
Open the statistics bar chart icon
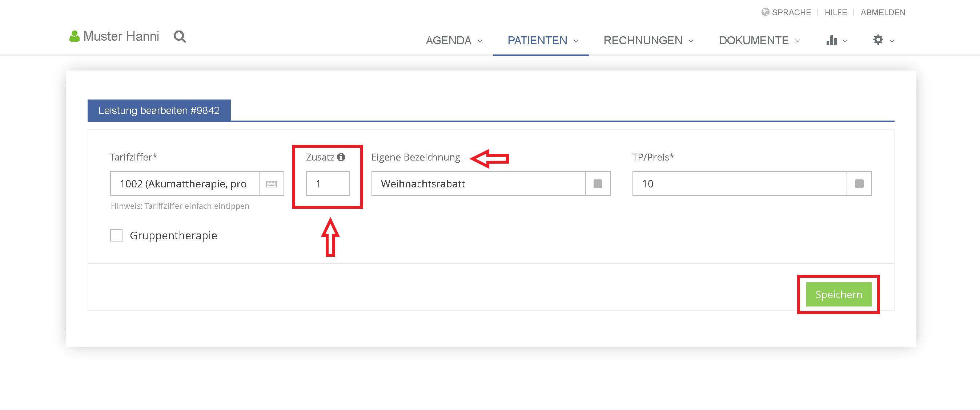pyautogui.click(x=831, y=40)
